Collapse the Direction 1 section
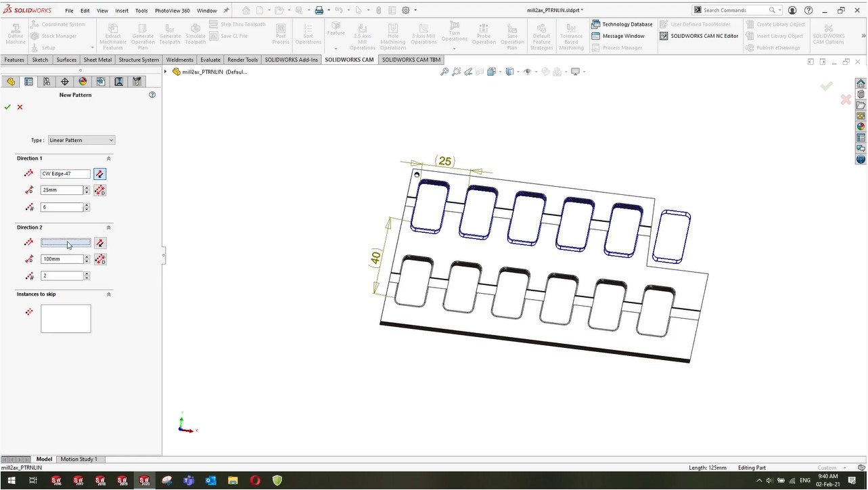Viewport: 868px width, 490px height. tap(109, 158)
